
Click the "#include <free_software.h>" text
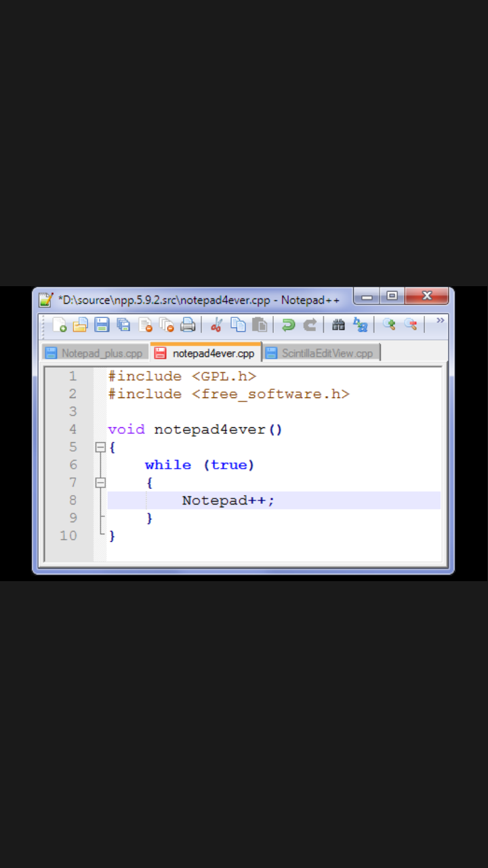228,394
